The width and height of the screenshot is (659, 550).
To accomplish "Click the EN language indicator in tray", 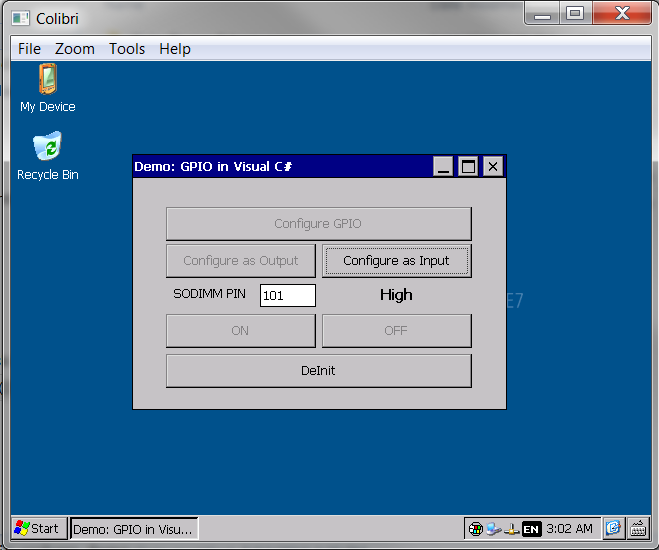I will tap(530, 529).
